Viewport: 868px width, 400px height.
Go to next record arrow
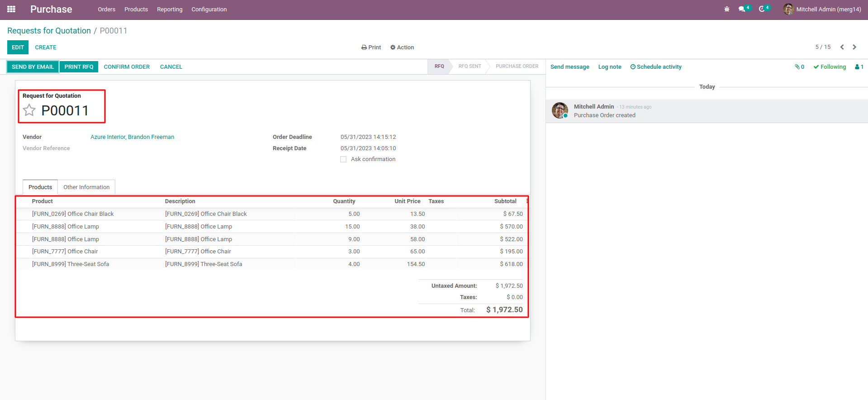[854, 47]
